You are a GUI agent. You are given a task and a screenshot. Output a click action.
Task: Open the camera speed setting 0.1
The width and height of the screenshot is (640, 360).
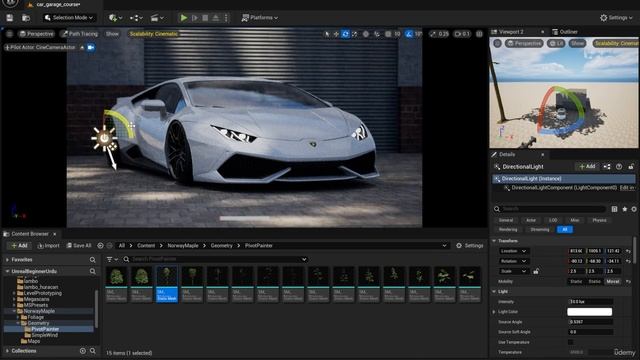[462, 34]
